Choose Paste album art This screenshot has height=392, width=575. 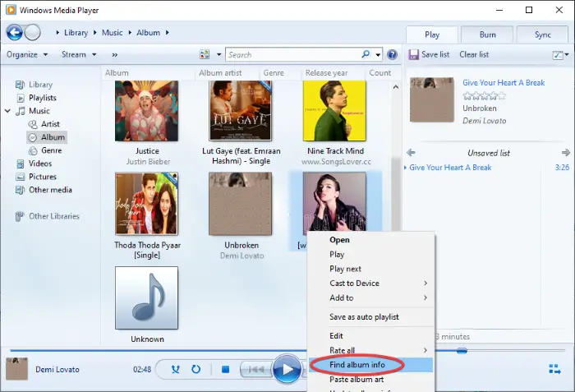[371, 379]
